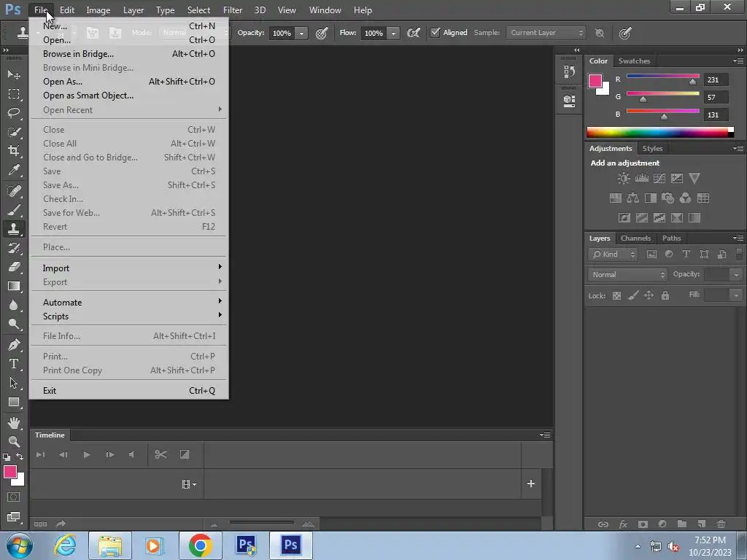
Task: Add a Photo Filter adjustment
Action: pos(668,198)
